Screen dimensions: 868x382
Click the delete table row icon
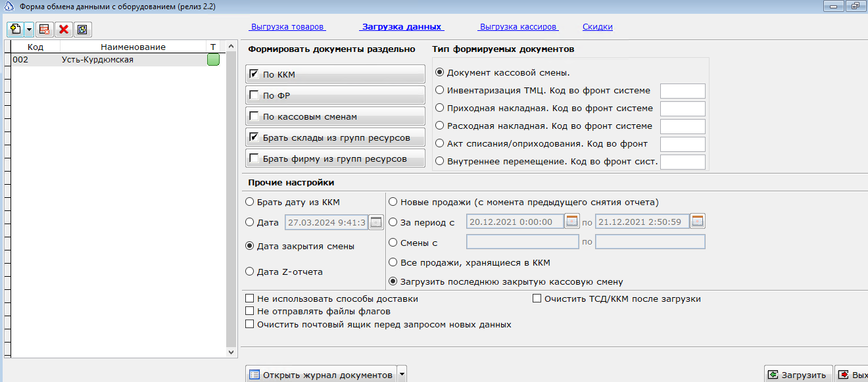coord(45,29)
